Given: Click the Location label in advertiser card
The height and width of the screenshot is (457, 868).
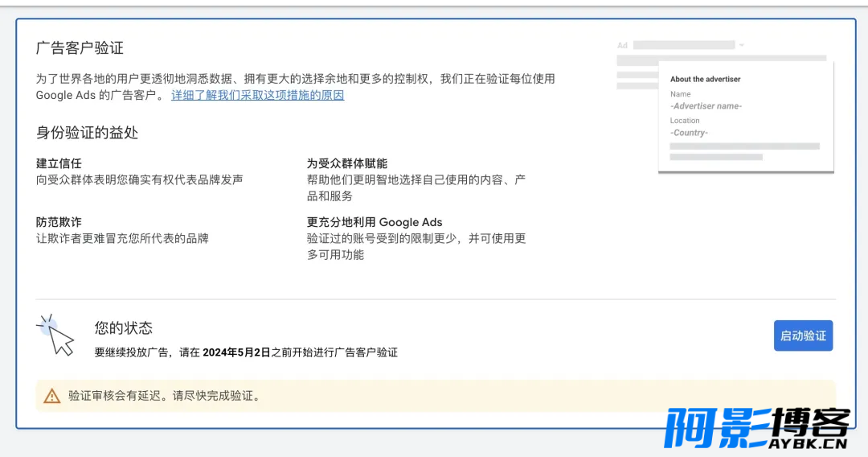Looking at the screenshot, I should point(685,120).
